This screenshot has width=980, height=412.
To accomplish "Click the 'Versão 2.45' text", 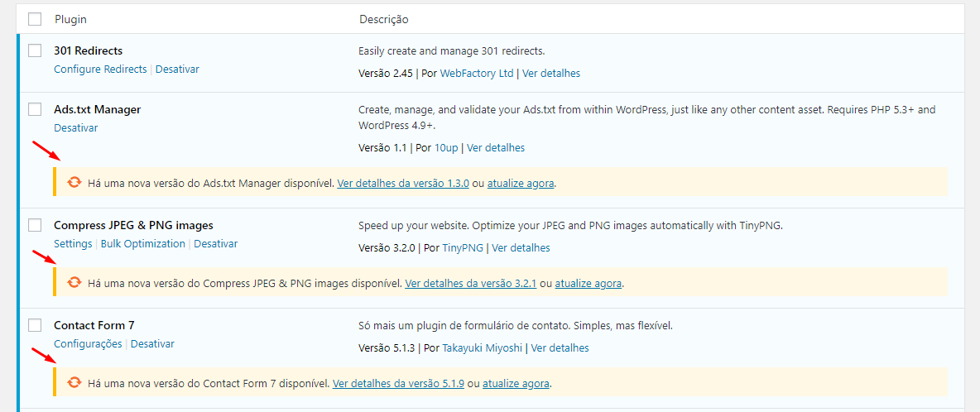I will (386, 73).
